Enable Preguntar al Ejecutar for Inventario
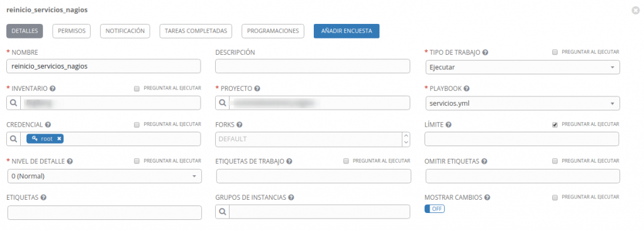Viewport: 644px width, 230px height. click(136, 88)
